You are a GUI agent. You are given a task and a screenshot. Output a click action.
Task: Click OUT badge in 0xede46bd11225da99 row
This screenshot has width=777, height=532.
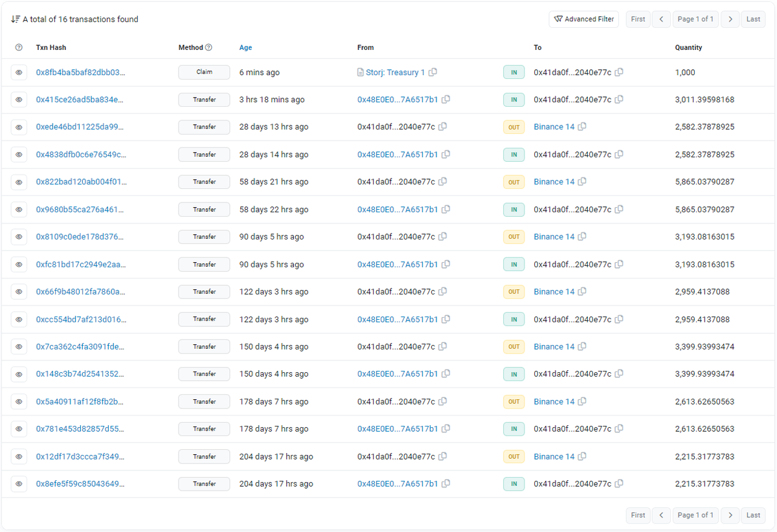[513, 127]
